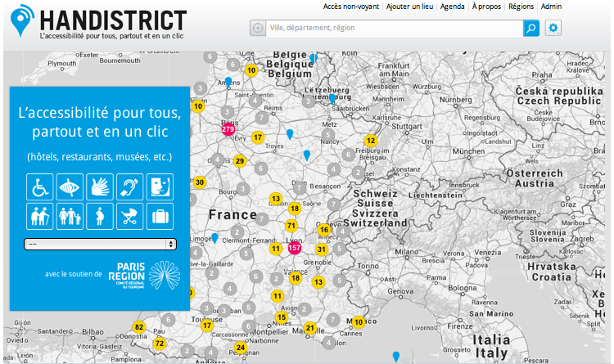Select the hearing impairment ear icon
This screenshot has width=614, height=364.
click(x=129, y=187)
